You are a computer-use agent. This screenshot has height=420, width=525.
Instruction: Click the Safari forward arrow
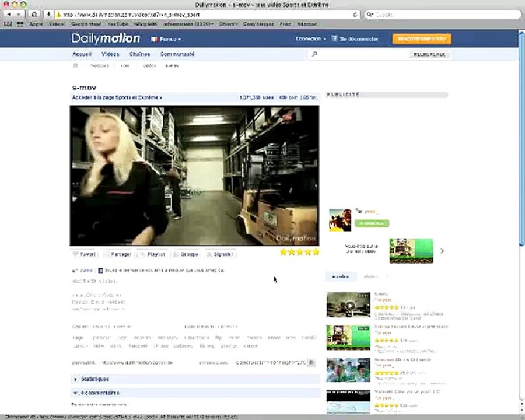(x=19, y=15)
